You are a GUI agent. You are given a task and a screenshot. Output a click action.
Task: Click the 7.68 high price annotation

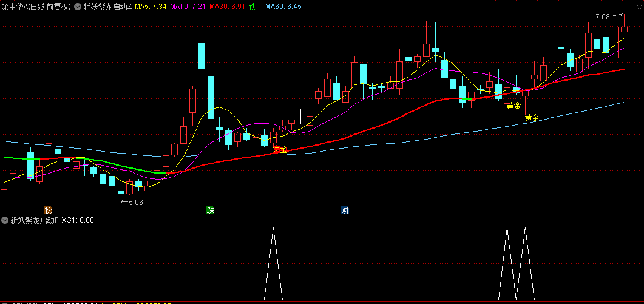point(602,17)
